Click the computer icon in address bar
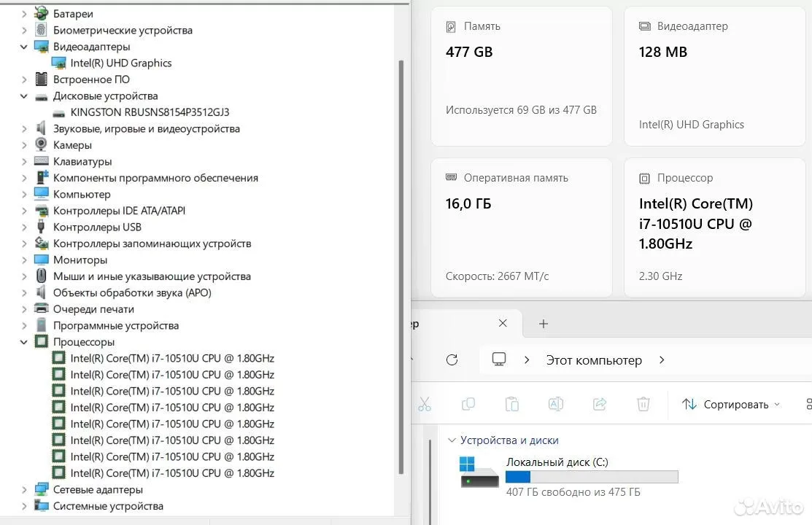The image size is (812, 525). click(x=499, y=359)
